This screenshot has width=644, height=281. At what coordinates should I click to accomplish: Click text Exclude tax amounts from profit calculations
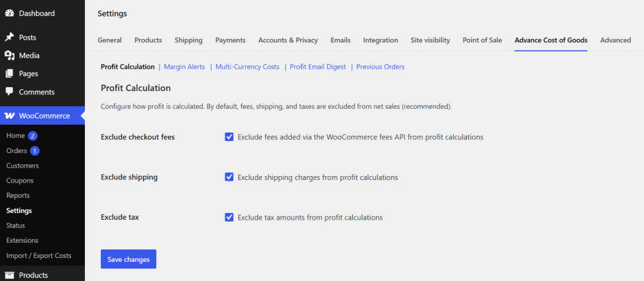[310, 217]
